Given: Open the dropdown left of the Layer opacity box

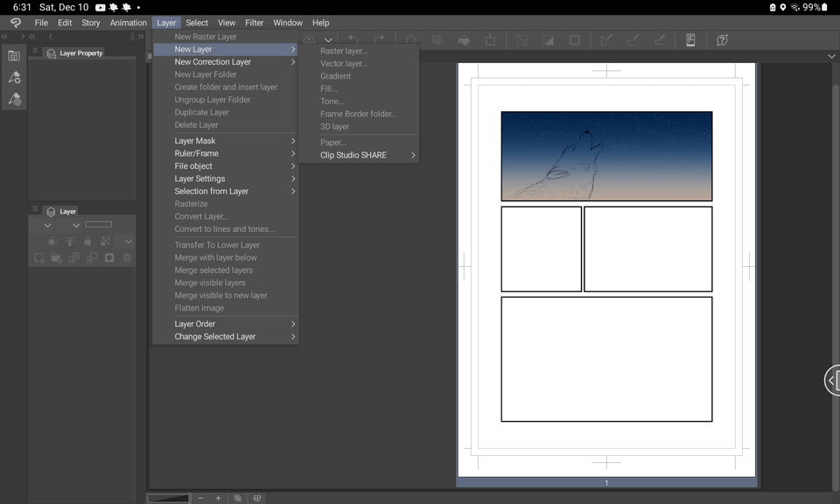Looking at the screenshot, I should [76, 225].
